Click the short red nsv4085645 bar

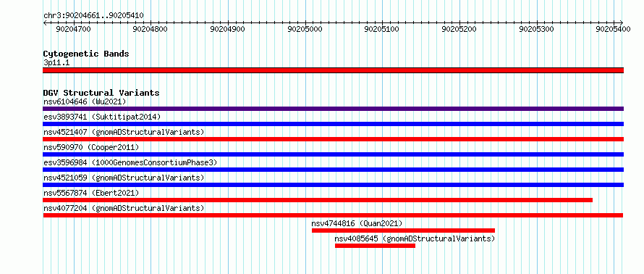tap(375, 246)
